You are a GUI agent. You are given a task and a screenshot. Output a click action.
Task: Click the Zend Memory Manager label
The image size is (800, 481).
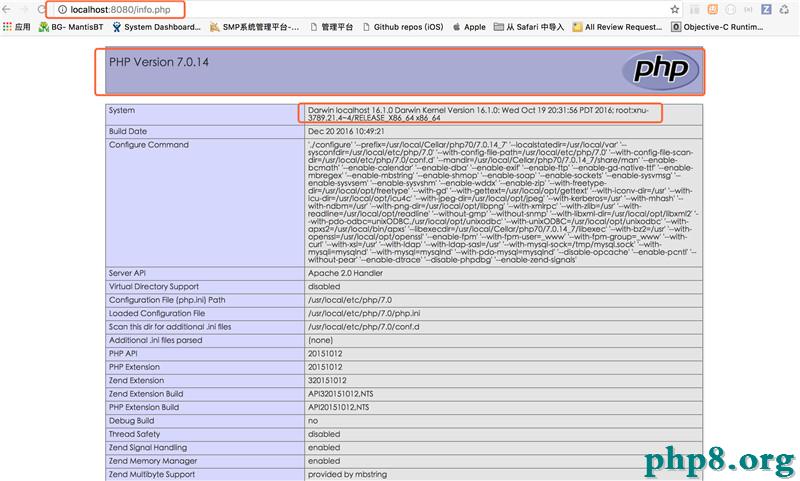point(153,461)
